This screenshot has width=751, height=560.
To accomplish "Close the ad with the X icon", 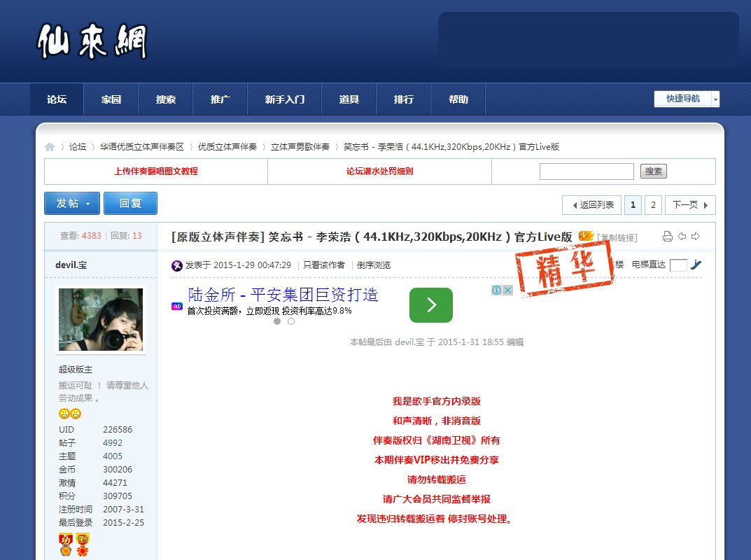I will coord(507,290).
